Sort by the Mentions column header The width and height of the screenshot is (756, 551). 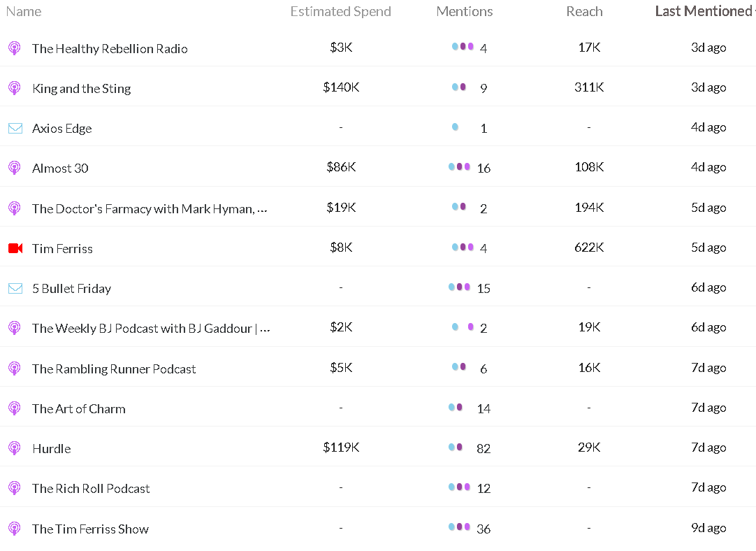pos(465,12)
